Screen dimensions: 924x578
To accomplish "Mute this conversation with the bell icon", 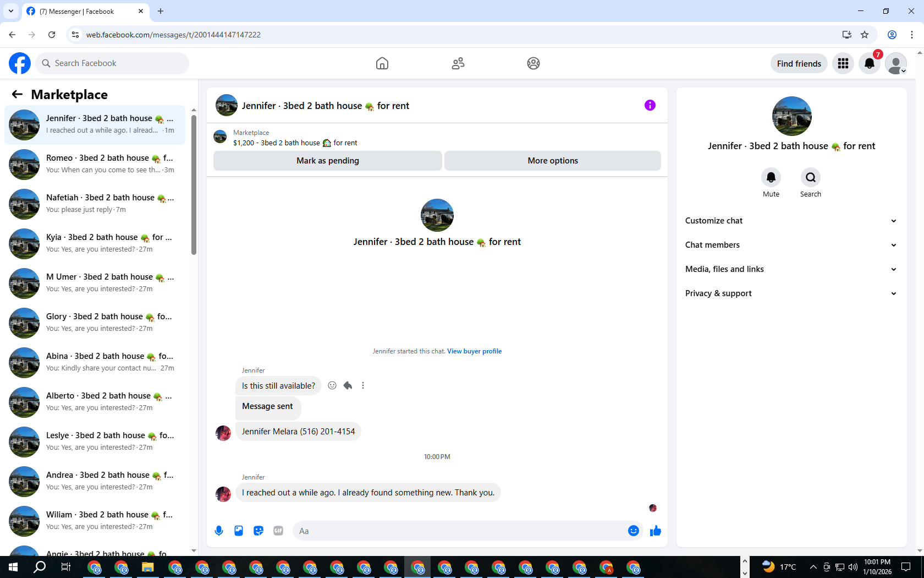I will pyautogui.click(x=771, y=177).
